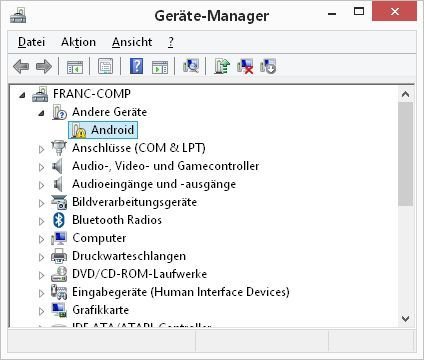Click the Andere Geräte question mark icon
The width and height of the screenshot is (424, 360).
click(60, 112)
